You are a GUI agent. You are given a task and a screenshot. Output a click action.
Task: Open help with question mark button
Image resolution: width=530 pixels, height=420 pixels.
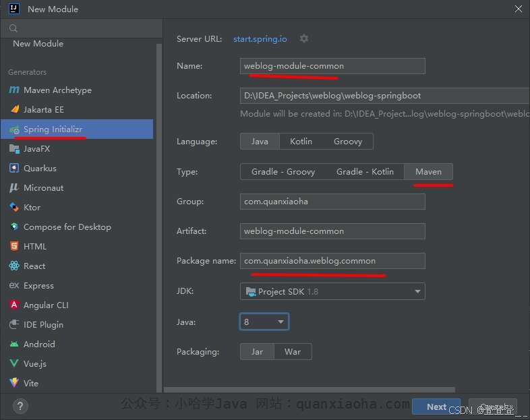(20, 406)
